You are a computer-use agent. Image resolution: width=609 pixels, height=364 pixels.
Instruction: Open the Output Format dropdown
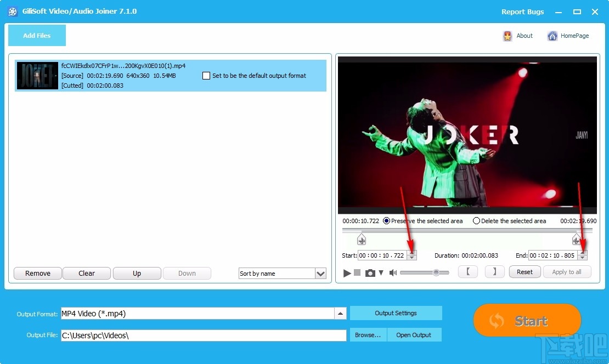pyautogui.click(x=341, y=313)
